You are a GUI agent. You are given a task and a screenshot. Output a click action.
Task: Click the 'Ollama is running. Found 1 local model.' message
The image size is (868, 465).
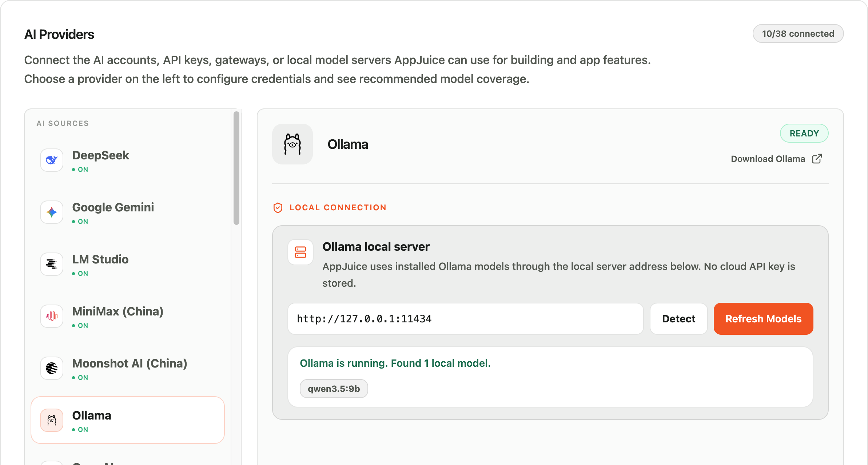(x=395, y=363)
